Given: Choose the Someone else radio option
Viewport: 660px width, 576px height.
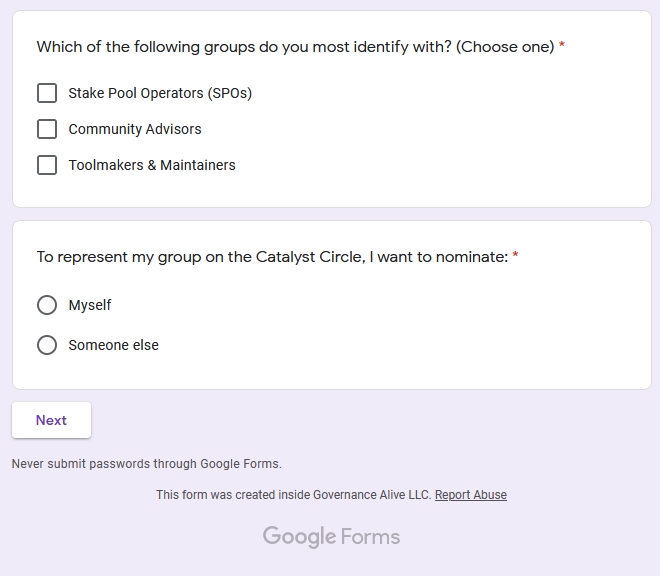Looking at the screenshot, I should (47, 345).
